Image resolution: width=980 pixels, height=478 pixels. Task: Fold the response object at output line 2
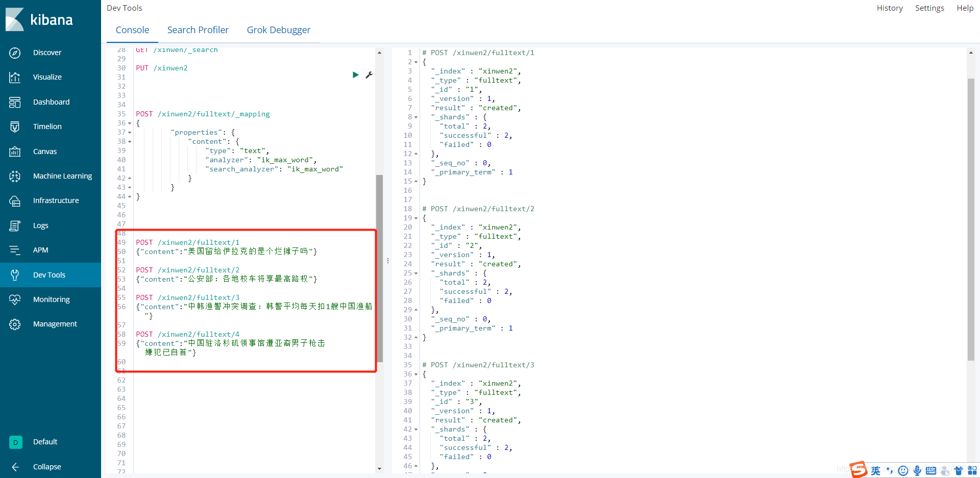(416, 62)
